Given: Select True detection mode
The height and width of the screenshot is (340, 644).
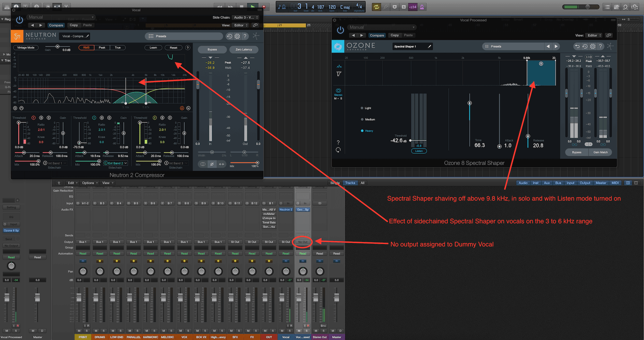Looking at the screenshot, I should coord(118,48).
